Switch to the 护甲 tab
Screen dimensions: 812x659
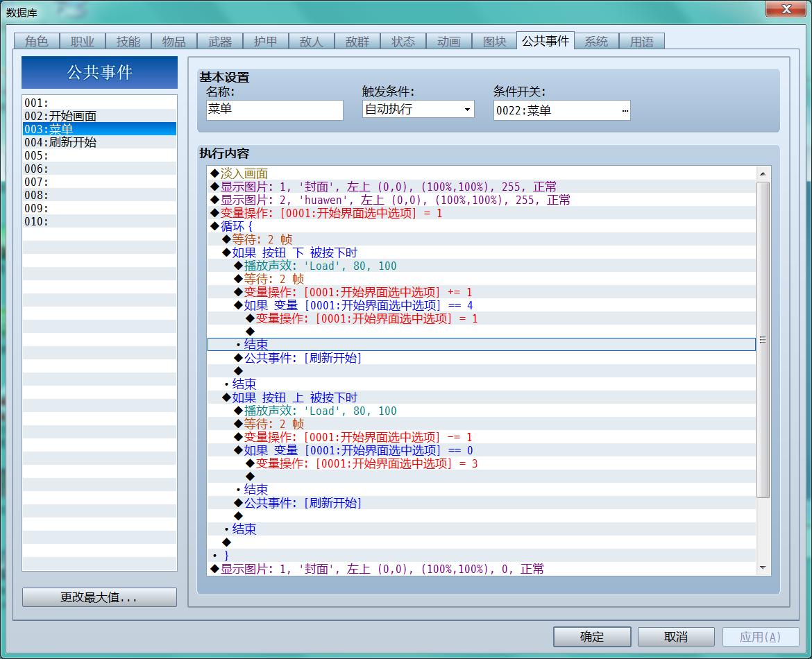pos(266,42)
